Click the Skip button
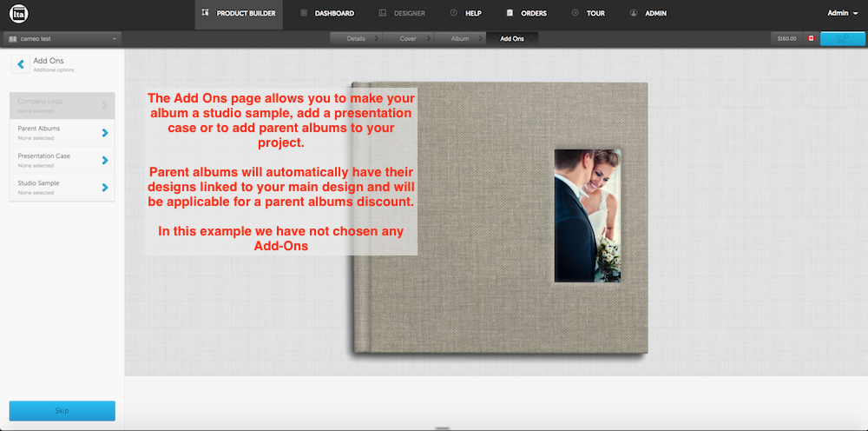The width and height of the screenshot is (868, 431). pos(62,411)
